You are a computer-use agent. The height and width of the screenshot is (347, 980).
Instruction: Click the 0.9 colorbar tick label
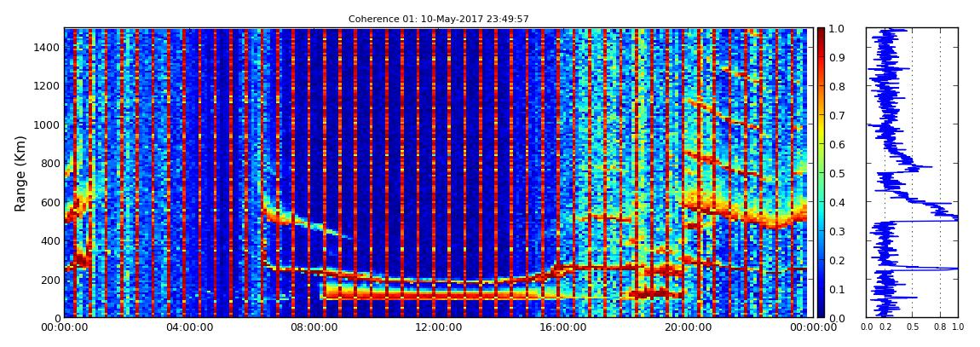coord(836,57)
